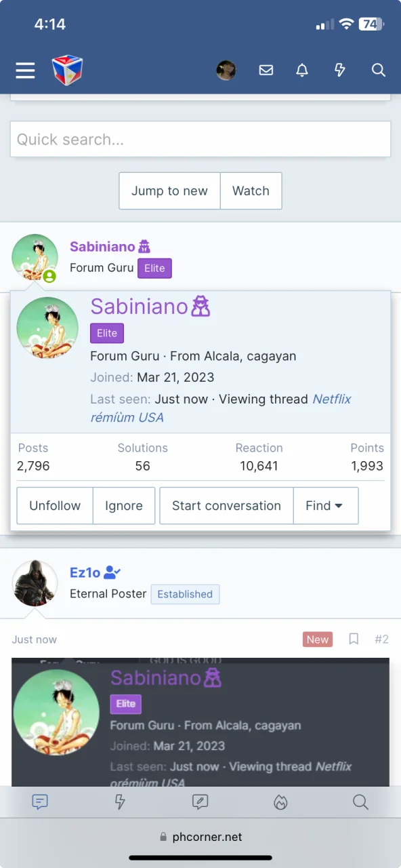Unfollow user Sabiniano
The height and width of the screenshot is (868, 401).
tap(55, 506)
